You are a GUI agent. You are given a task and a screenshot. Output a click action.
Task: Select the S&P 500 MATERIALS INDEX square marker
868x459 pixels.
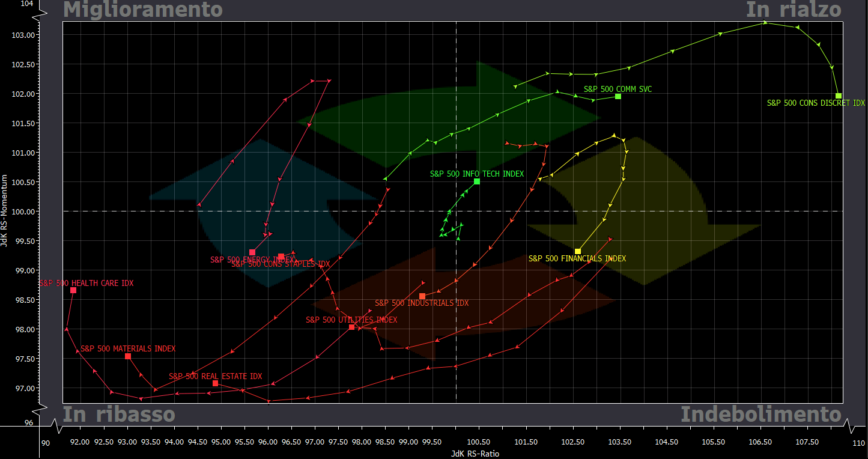coord(128,356)
